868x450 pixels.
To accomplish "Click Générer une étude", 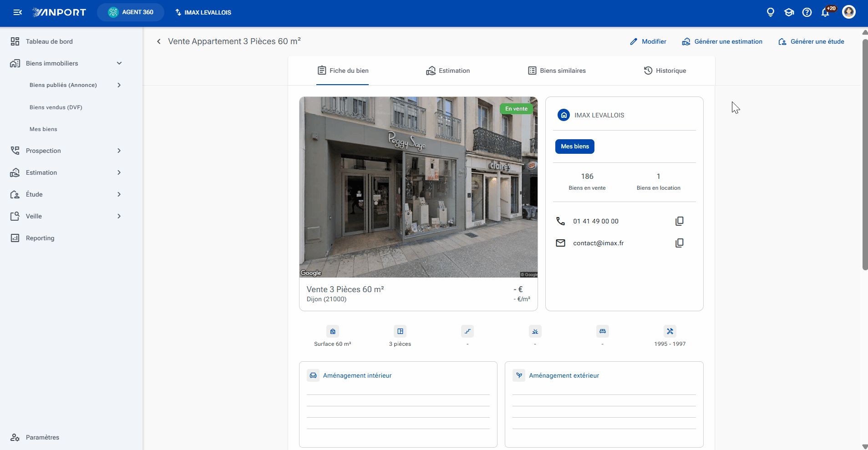I will [x=811, y=41].
